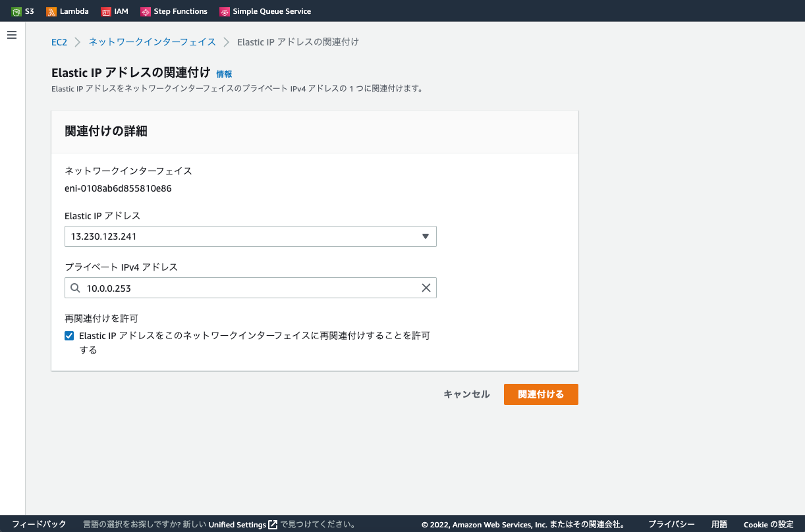This screenshot has width=805, height=532.
Task: Open Step Functions from the top bar
Action: [x=173, y=11]
